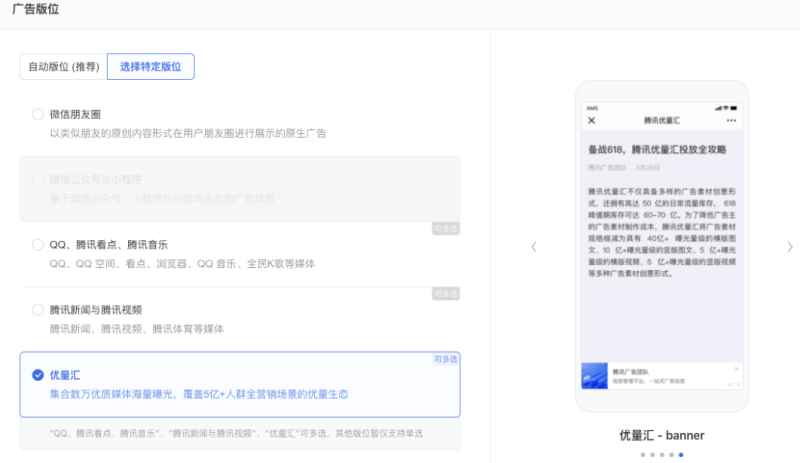
Task: Go to first preview carousel dot
Action: click(x=643, y=455)
